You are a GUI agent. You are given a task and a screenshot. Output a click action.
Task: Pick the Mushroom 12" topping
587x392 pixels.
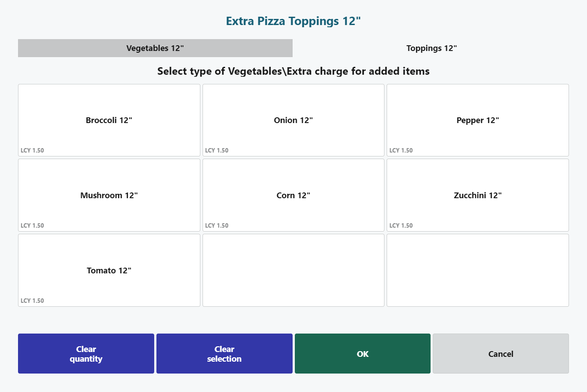coord(109,195)
